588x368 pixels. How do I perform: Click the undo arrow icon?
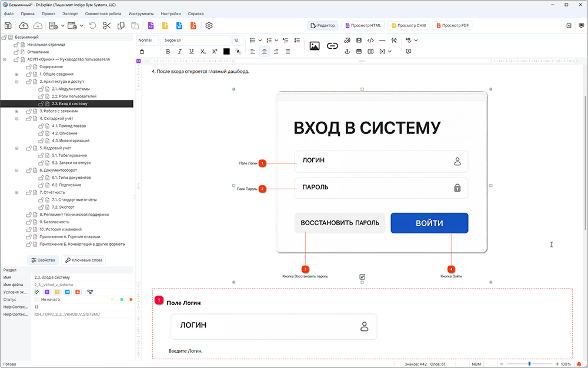click(x=93, y=25)
